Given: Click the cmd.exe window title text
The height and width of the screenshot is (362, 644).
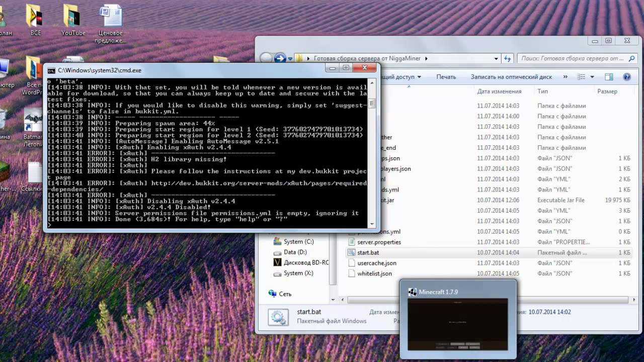Looking at the screenshot, I should tap(100, 70).
